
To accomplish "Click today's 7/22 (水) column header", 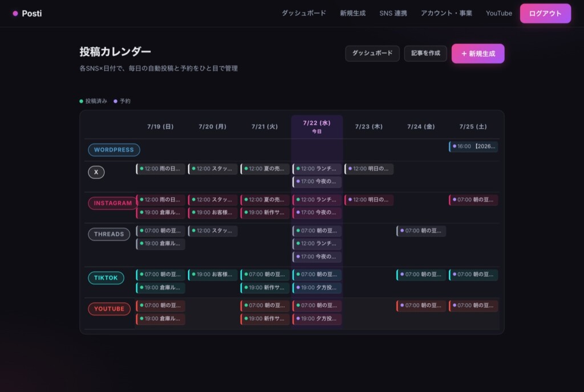I will [317, 126].
